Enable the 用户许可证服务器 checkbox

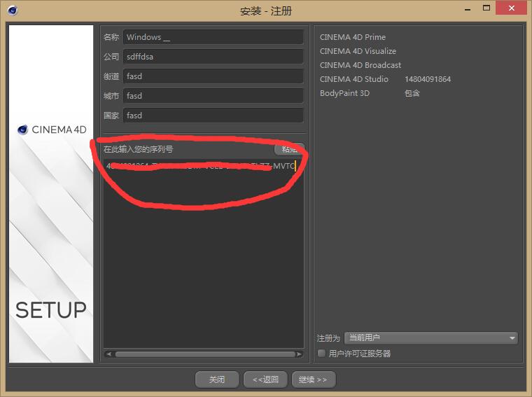322,354
